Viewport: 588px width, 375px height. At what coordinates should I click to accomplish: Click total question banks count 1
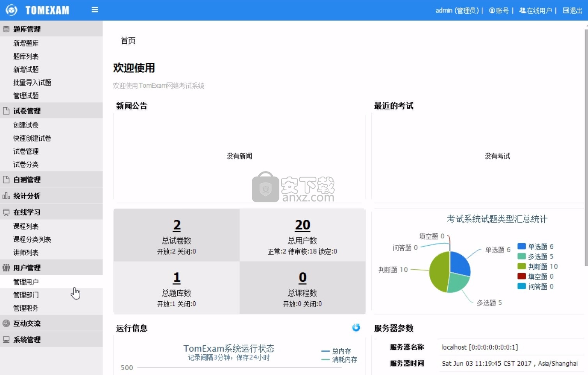tap(177, 277)
